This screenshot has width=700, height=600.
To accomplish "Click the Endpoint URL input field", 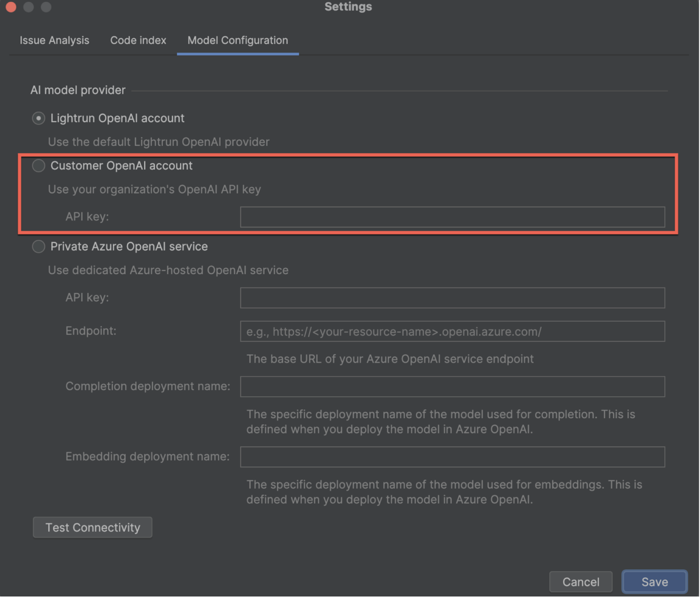I will [452, 332].
